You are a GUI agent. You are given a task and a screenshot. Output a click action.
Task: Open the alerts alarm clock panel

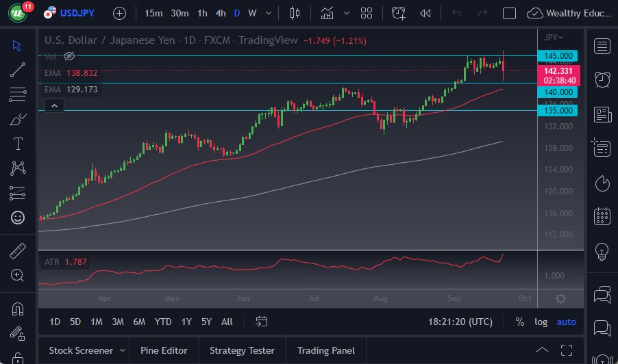602,79
